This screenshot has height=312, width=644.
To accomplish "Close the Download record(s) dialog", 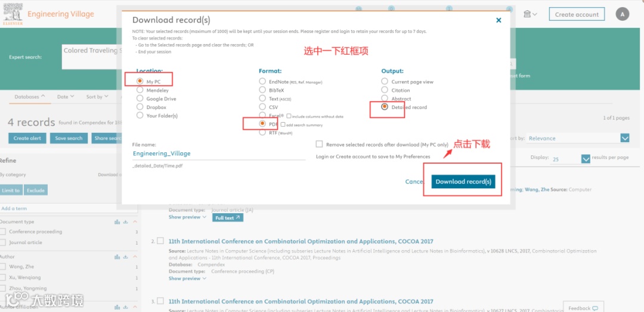I will point(499,20).
